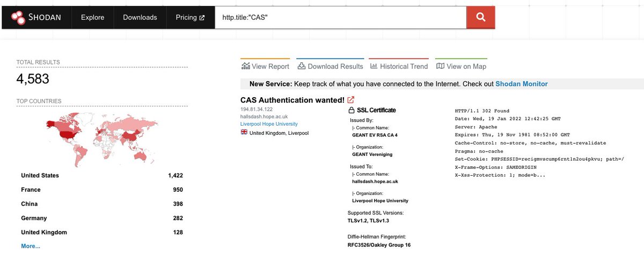Image resolution: width=644 pixels, height=260 pixels.
Task: Open the red external link icon by CAS title
Action: pos(351,100)
